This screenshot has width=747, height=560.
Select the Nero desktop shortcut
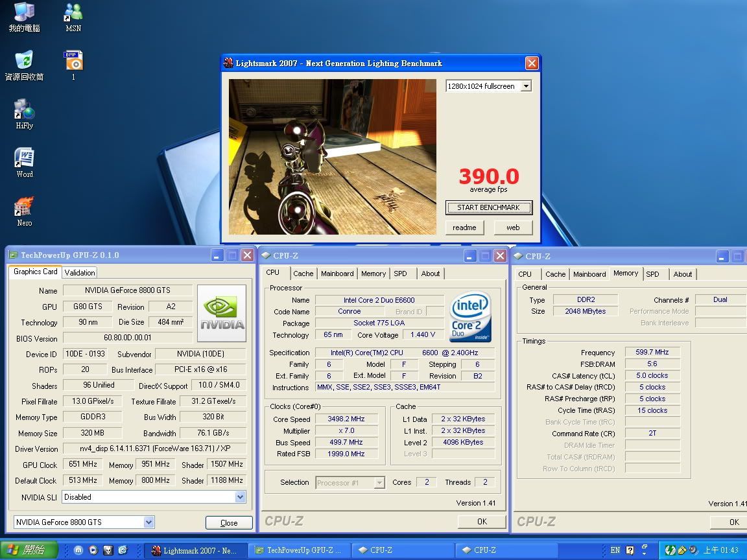[24, 211]
